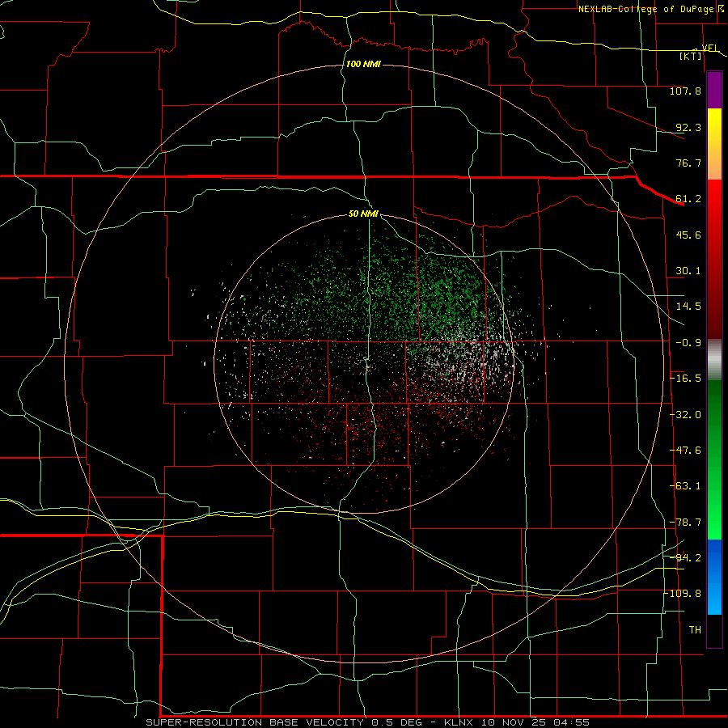728x728 pixels.
Task: Click the -63.1 velocity scale value
Action: [x=685, y=486]
